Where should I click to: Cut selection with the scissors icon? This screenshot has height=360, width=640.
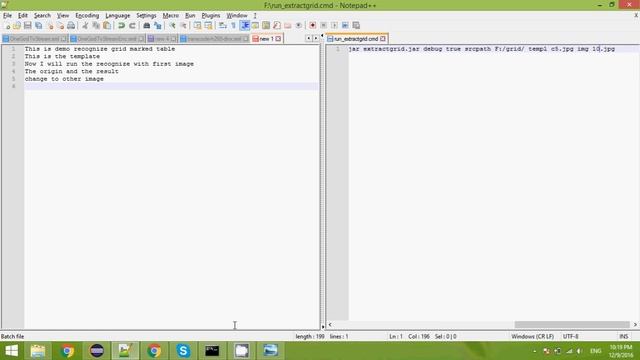[x=85, y=26]
